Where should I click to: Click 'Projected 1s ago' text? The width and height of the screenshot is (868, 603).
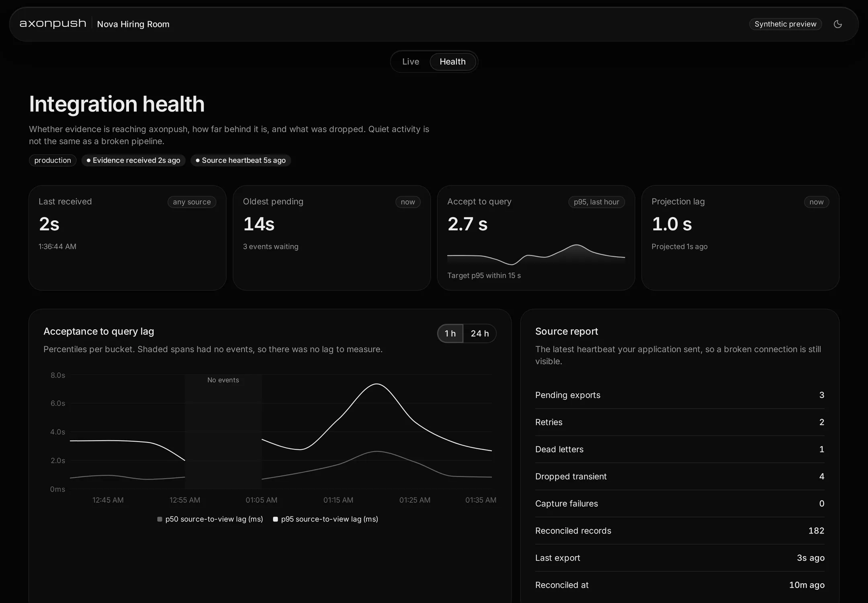click(x=680, y=246)
